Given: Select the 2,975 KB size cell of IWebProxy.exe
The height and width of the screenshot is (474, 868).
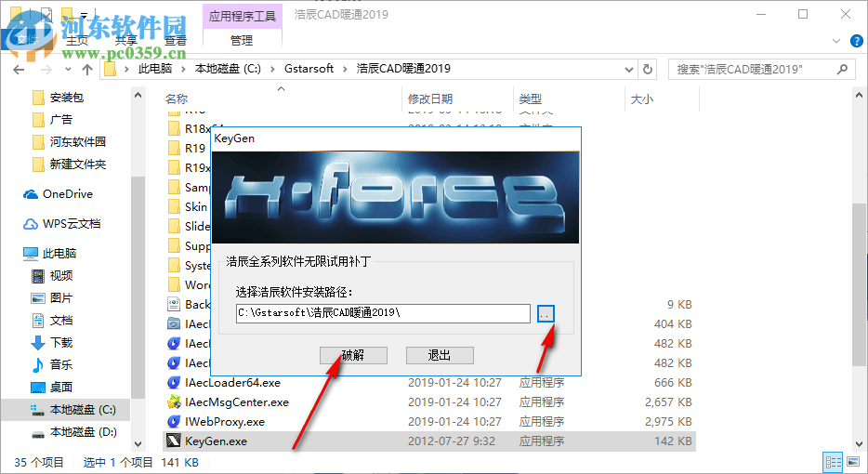Looking at the screenshot, I should (668, 421).
